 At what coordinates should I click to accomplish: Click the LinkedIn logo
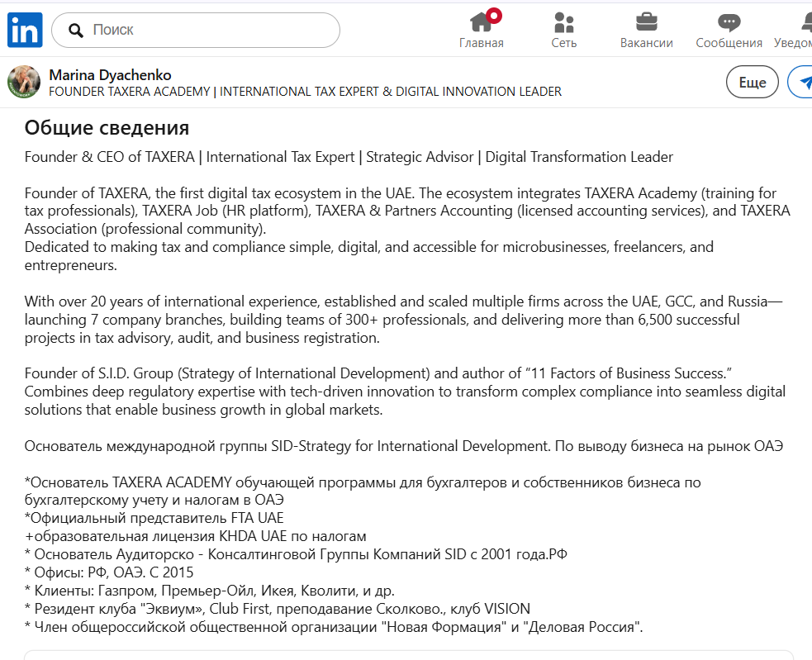[x=25, y=31]
